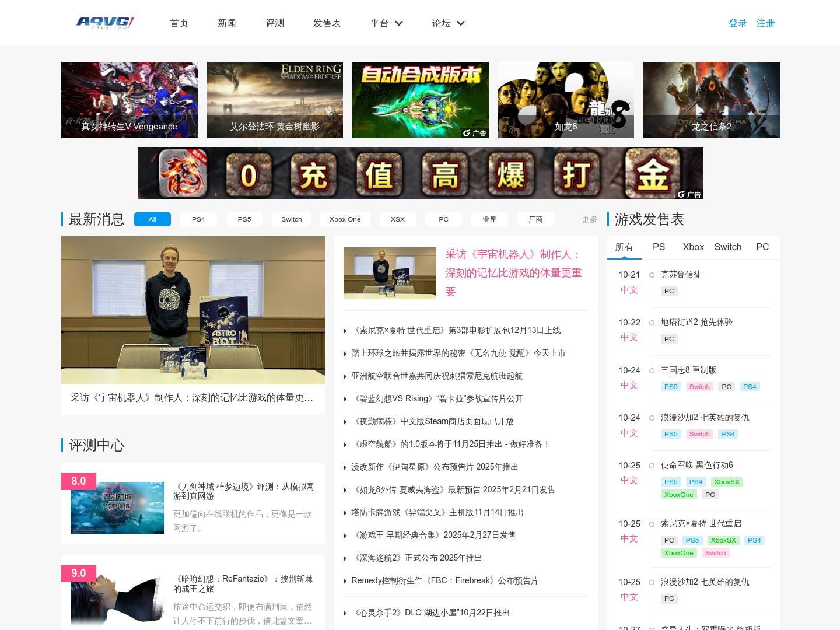The image size is (840, 630).
Task: Open the Elden Ring 黄金树幽影 thumbnail
Action: tap(275, 100)
